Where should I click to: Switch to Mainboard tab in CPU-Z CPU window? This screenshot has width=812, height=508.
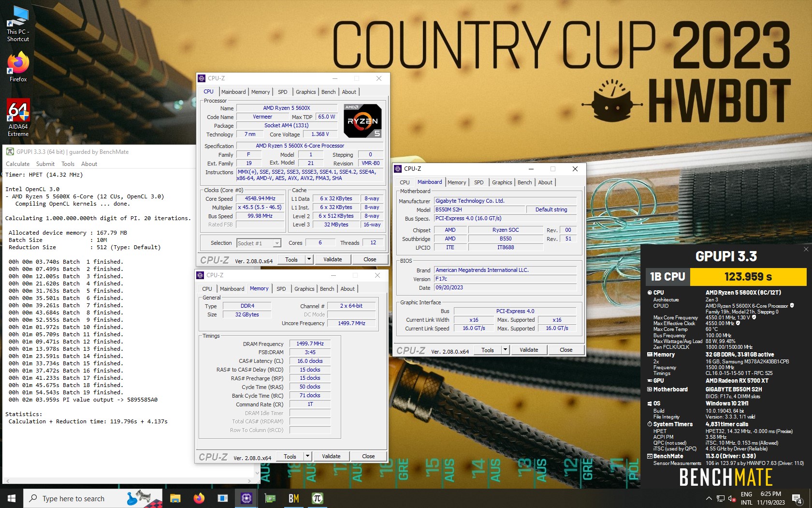233,92
